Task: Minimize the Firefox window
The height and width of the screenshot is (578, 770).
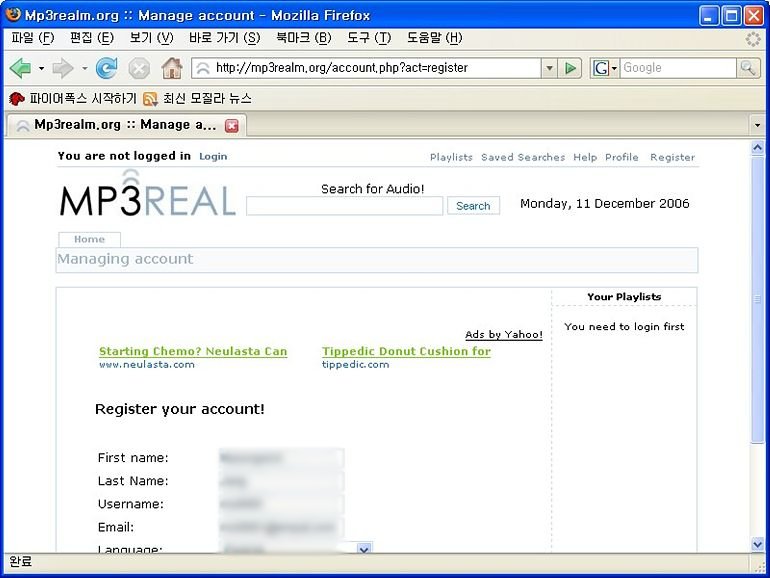Action: (709, 16)
